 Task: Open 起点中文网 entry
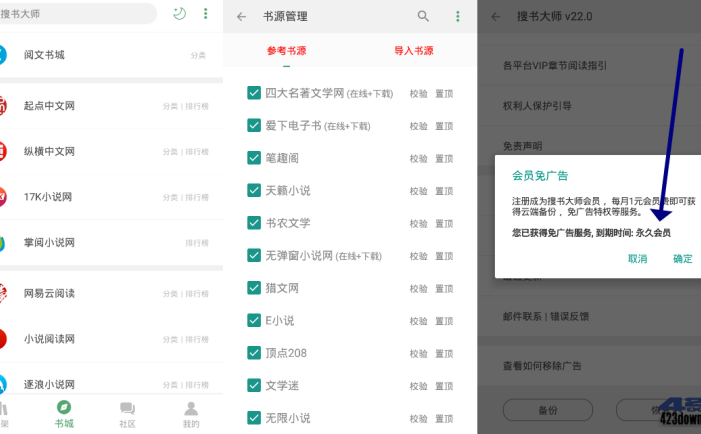tap(111, 106)
